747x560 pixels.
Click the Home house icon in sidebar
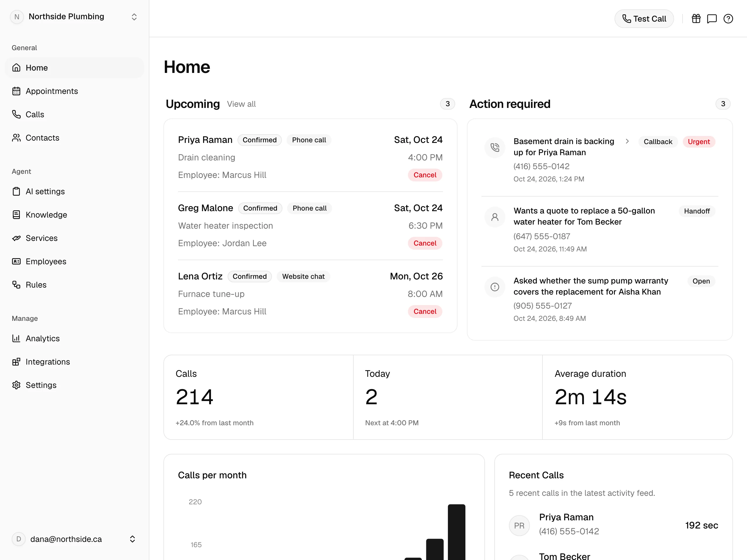point(16,68)
